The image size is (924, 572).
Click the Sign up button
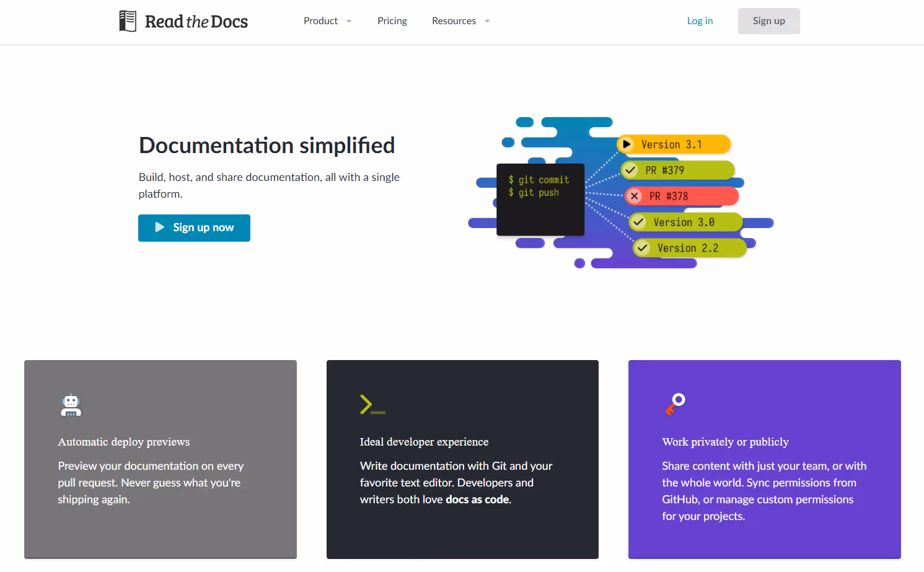point(768,21)
